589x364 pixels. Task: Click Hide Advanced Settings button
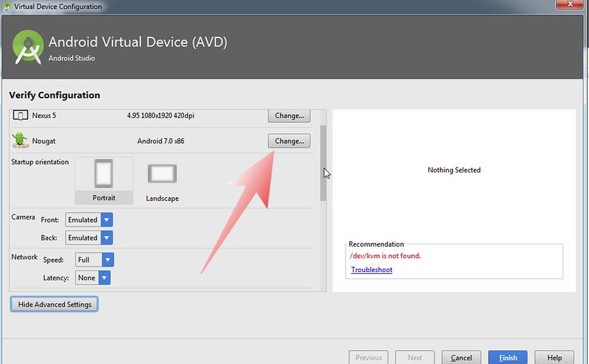55,304
